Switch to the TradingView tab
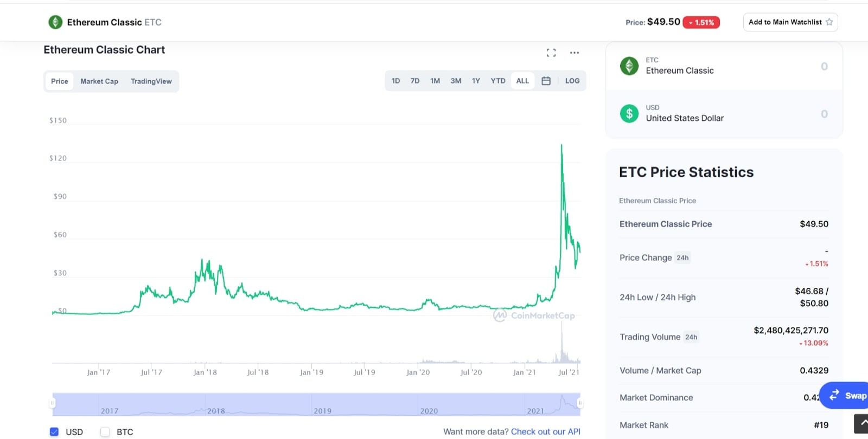 tap(151, 81)
